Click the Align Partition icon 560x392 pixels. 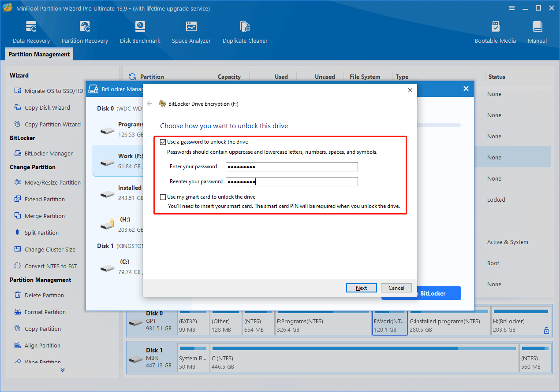coord(18,345)
